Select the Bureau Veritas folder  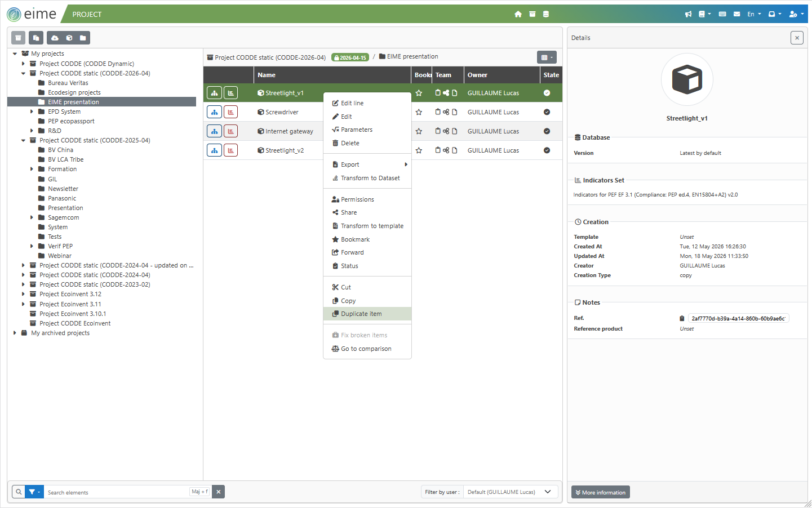tap(68, 83)
